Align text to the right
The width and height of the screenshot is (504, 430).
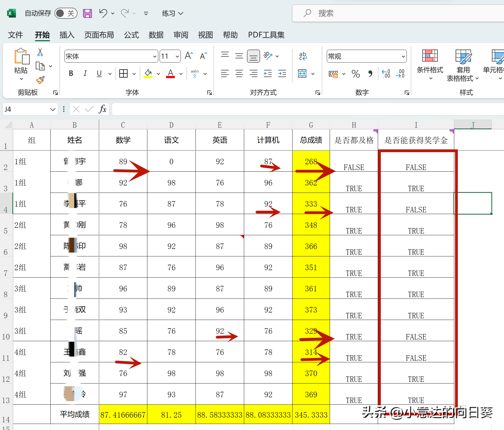click(x=254, y=73)
